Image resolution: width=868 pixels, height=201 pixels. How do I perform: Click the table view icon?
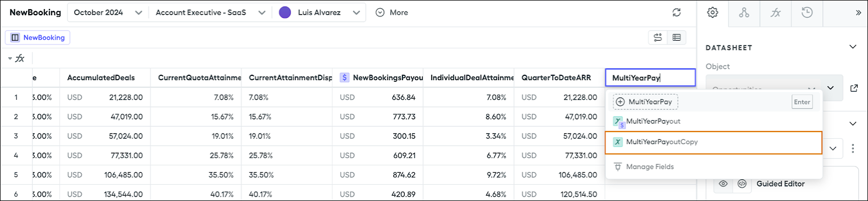click(676, 37)
